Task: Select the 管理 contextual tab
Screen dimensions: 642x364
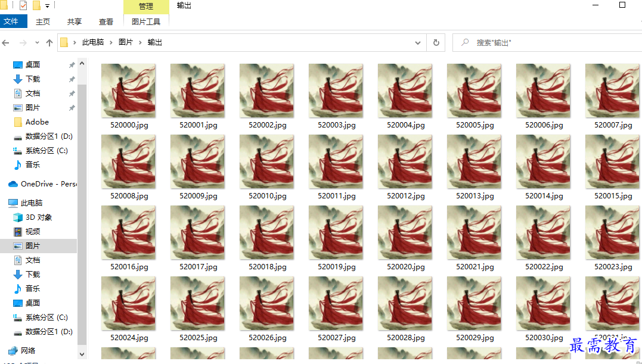Action: click(146, 7)
